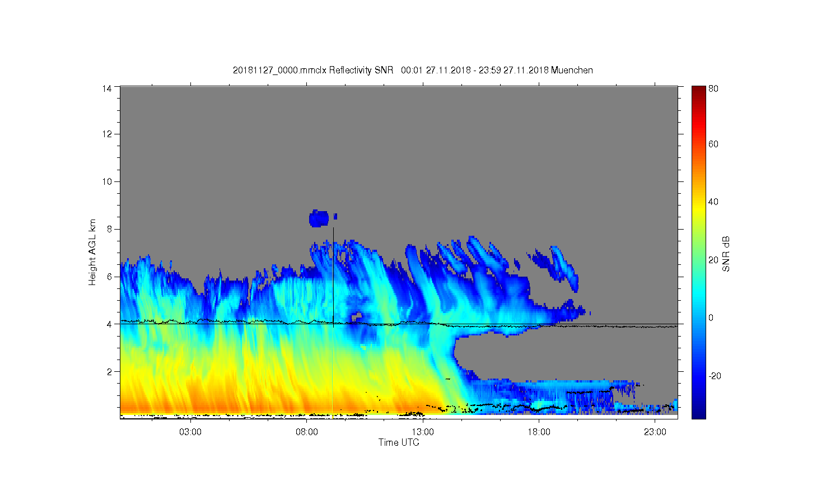Click the '18:00' time tick label
The width and height of the screenshot is (840, 504).
coord(539,432)
